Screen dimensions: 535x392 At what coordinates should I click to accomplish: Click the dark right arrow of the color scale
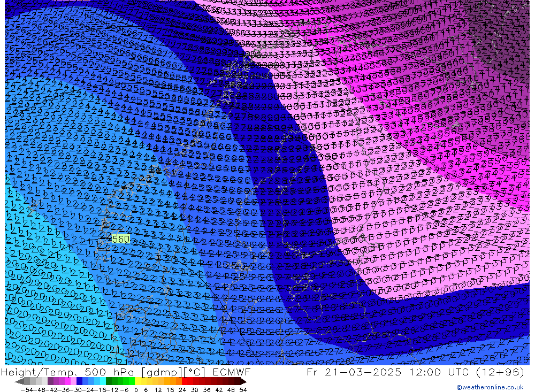point(243,381)
